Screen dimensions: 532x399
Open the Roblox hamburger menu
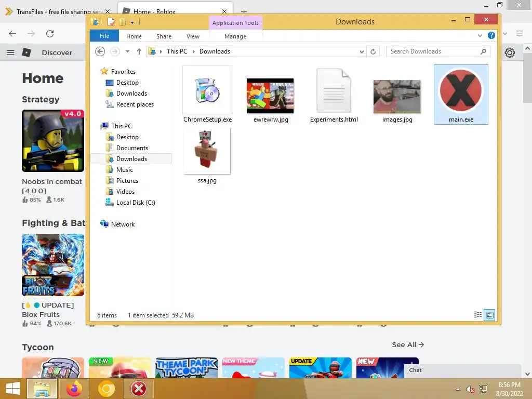10,52
